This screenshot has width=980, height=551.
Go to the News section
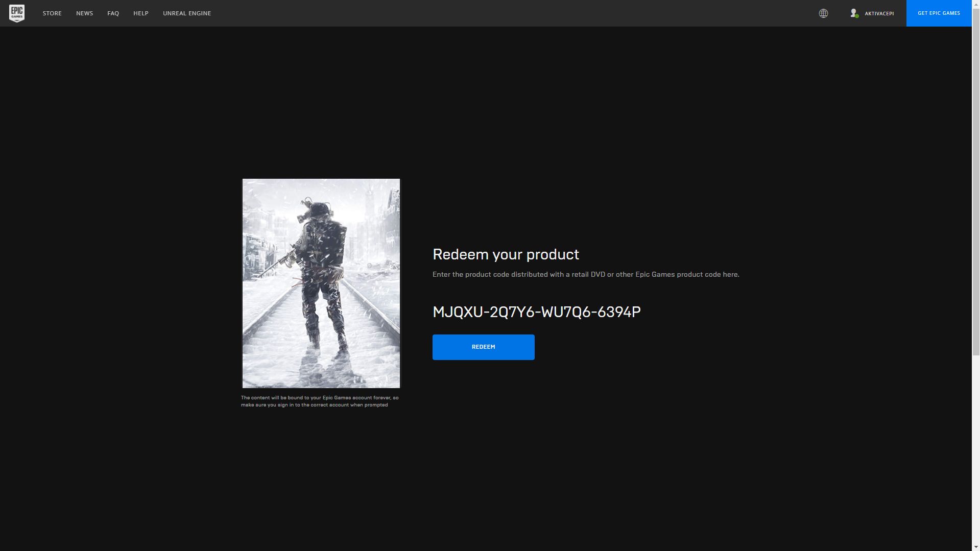(x=84, y=13)
